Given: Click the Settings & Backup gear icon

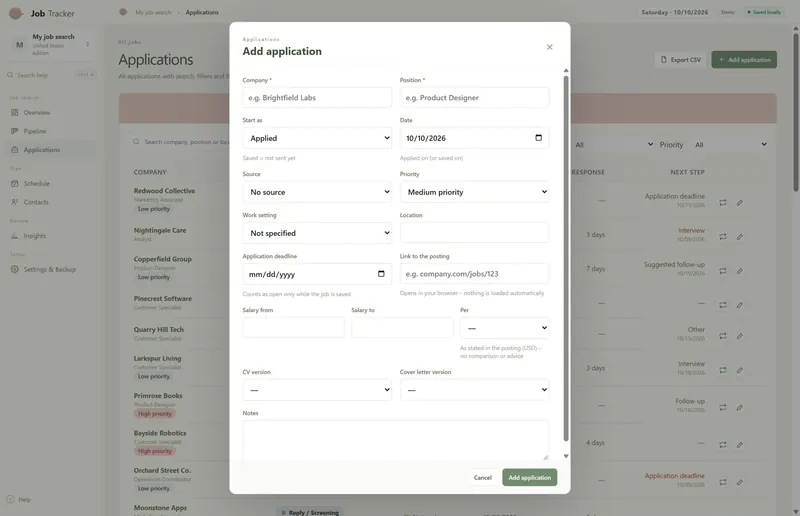Looking at the screenshot, I should (14, 269).
